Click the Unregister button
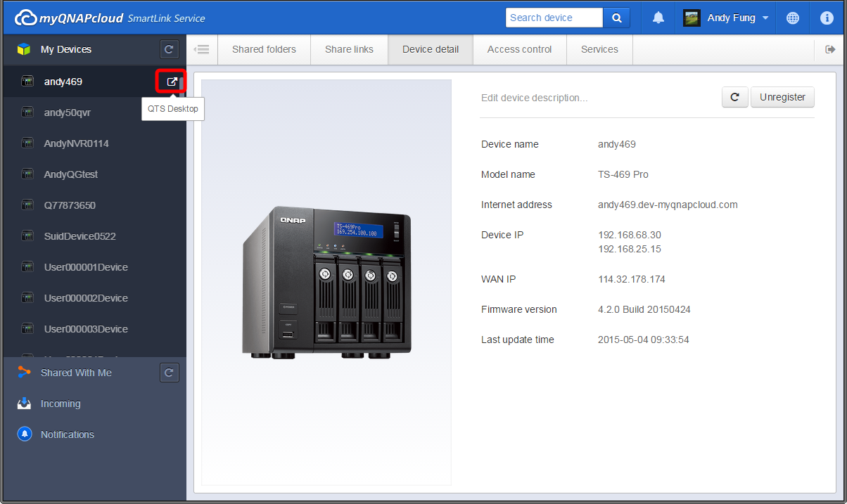Screen dimensions: 847x504 click(x=782, y=97)
